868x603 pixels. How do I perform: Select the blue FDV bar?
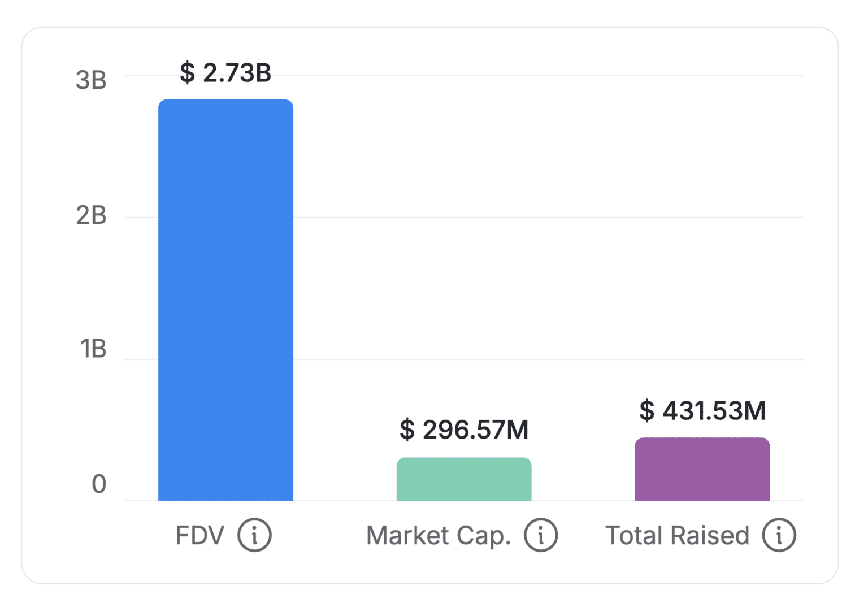[225, 300]
